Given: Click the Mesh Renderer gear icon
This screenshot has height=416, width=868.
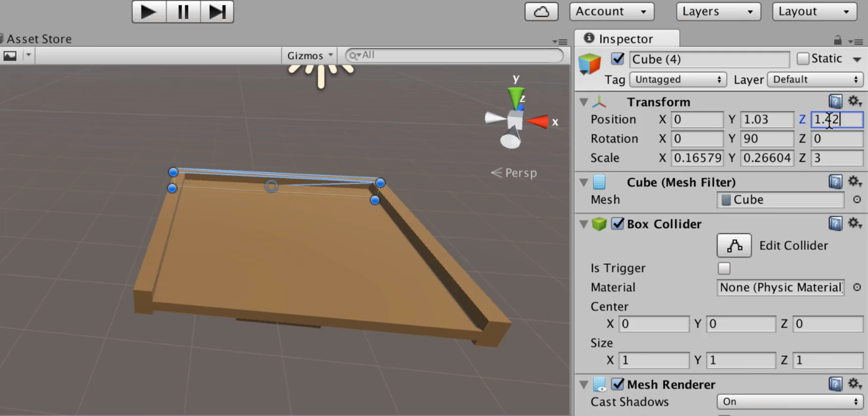Looking at the screenshot, I should pyautogui.click(x=855, y=383).
